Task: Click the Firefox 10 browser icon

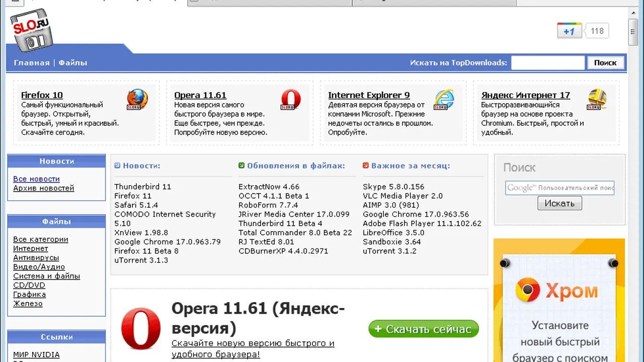Action: pyautogui.click(x=137, y=100)
